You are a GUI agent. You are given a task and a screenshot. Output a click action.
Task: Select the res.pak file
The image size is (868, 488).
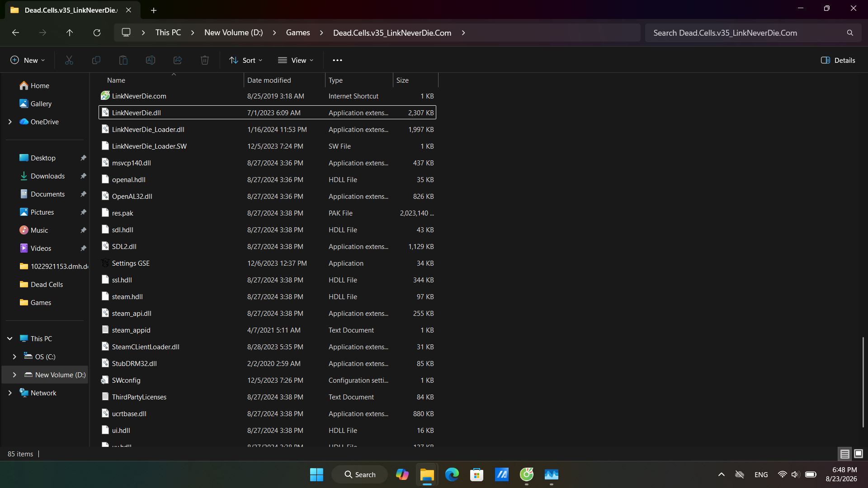tap(267, 213)
